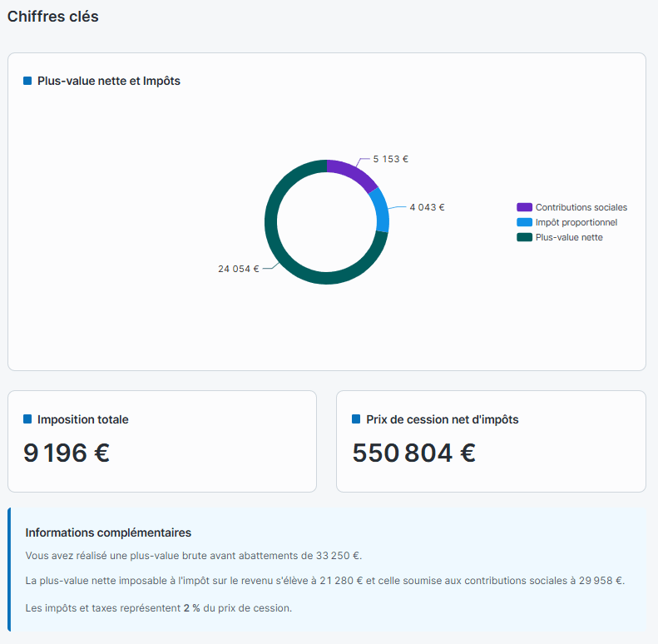Screen dimensions: 658x644
Task: Click the bold 2 % value in the info panel
Action: [x=192, y=608]
